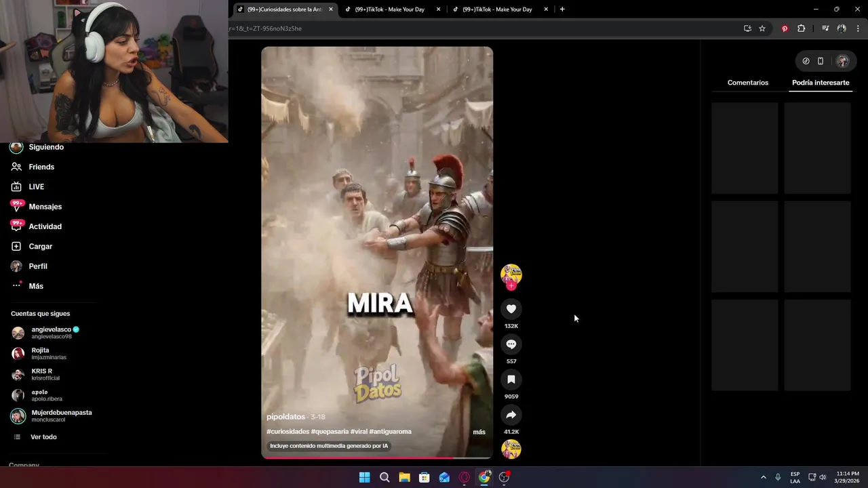Image resolution: width=868 pixels, height=488 pixels.
Task: Open the Windows Start menu
Action: [x=364, y=477]
